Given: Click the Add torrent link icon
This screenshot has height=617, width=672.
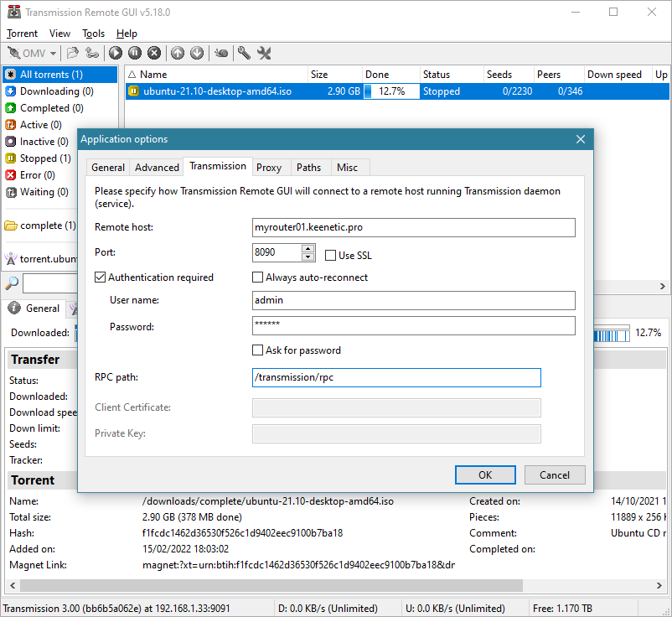Looking at the screenshot, I should tap(92, 53).
